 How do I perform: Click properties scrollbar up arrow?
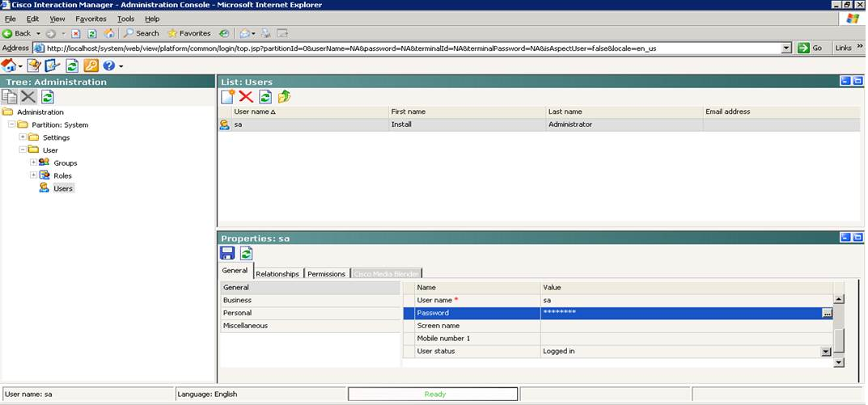click(839, 299)
